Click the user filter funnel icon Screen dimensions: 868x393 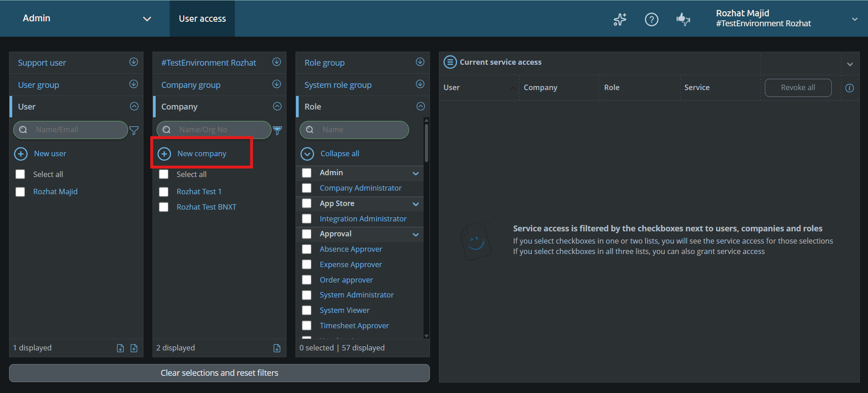134,130
